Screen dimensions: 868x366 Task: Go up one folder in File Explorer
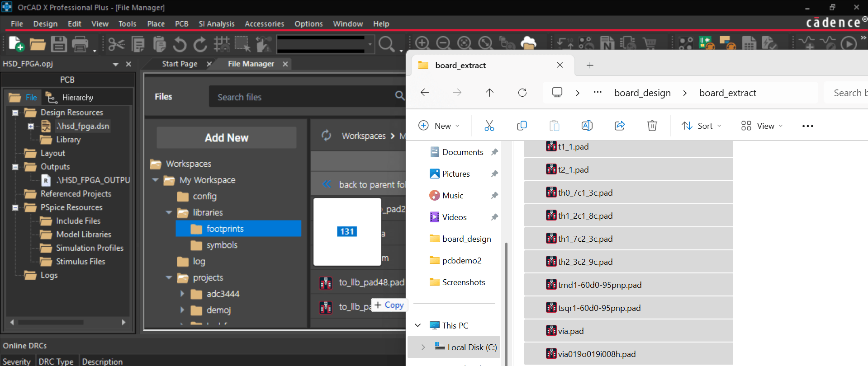click(489, 93)
